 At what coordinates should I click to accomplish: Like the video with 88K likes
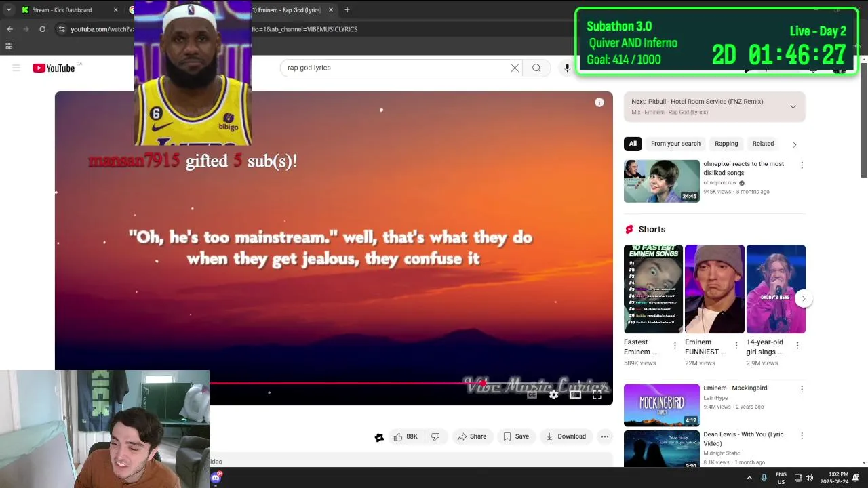(406, 436)
